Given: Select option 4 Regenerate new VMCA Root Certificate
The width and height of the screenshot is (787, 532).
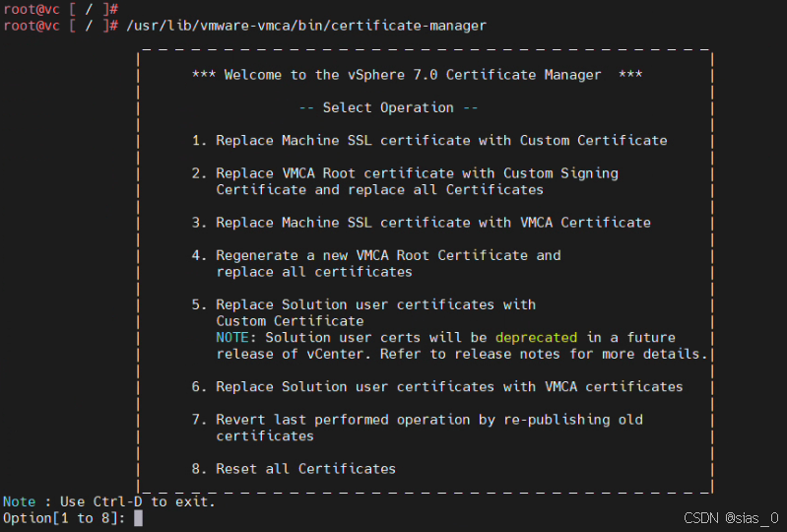Looking at the screenshot, I should (x=376, y=255).
